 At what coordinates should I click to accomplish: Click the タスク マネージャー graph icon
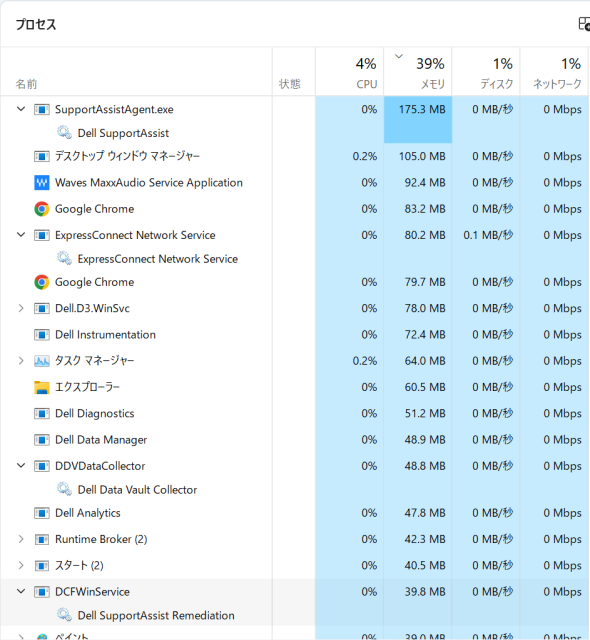[x=42, y=361]
